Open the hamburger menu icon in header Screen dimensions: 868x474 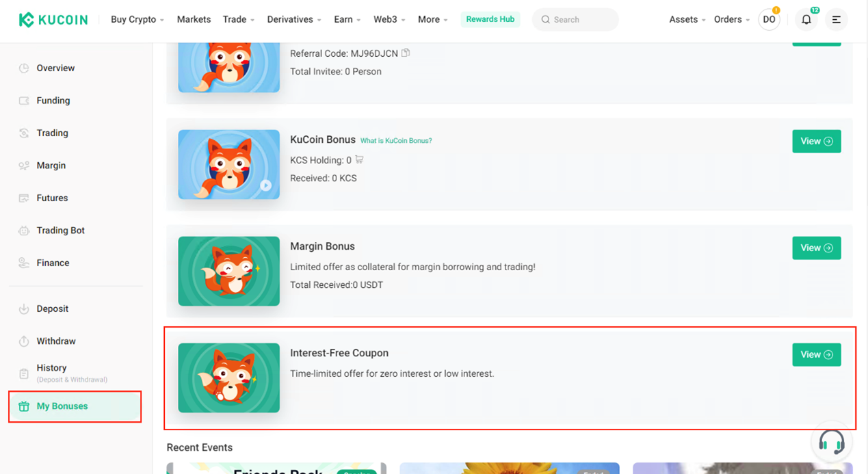[x=837, y=20]
